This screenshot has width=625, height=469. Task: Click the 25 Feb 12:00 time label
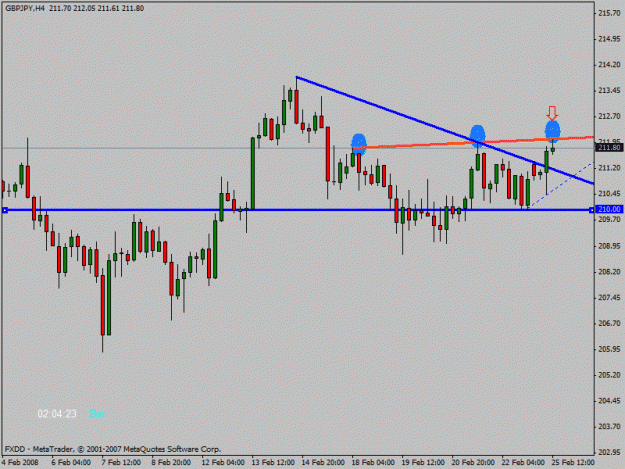(573, 463)
